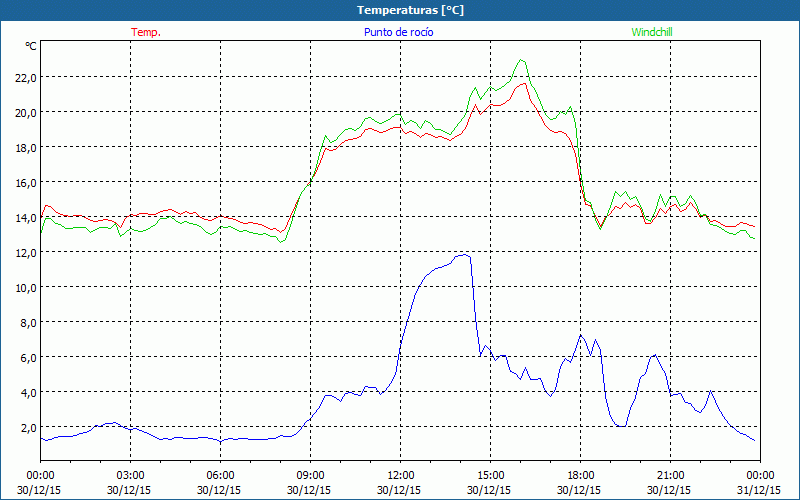This screenshot has width=800, height=500.
Task: Select the blue Punto de rocío legend label
Action: pos(398,32)
